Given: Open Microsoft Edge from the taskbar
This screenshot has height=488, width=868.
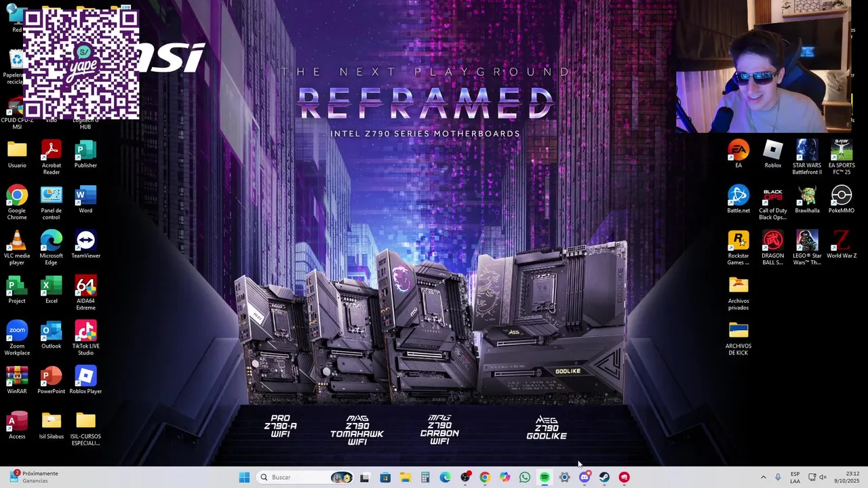Looking at the screenshot, I should pyautogui.click(x=445, y=477).
